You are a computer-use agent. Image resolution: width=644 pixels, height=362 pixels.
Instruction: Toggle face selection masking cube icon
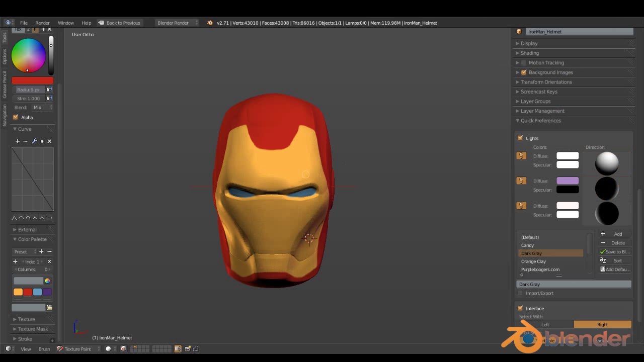click(123, 349)
